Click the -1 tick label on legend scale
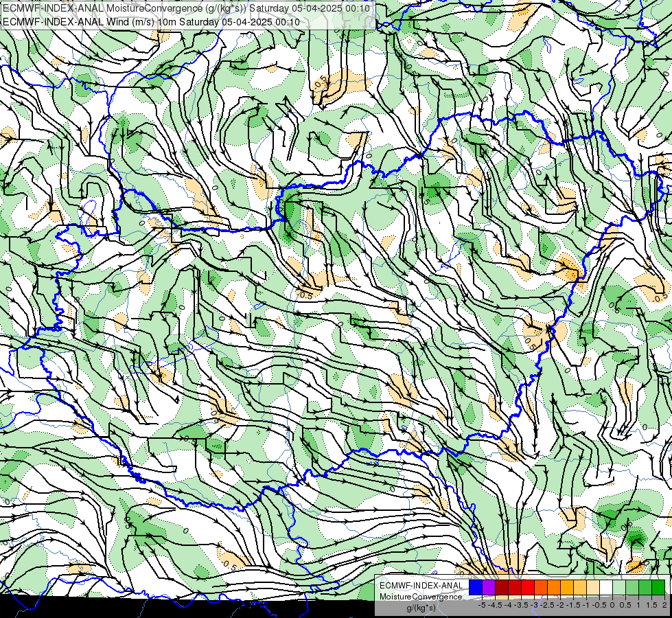The image size is (672, 618). click(586, 605)
